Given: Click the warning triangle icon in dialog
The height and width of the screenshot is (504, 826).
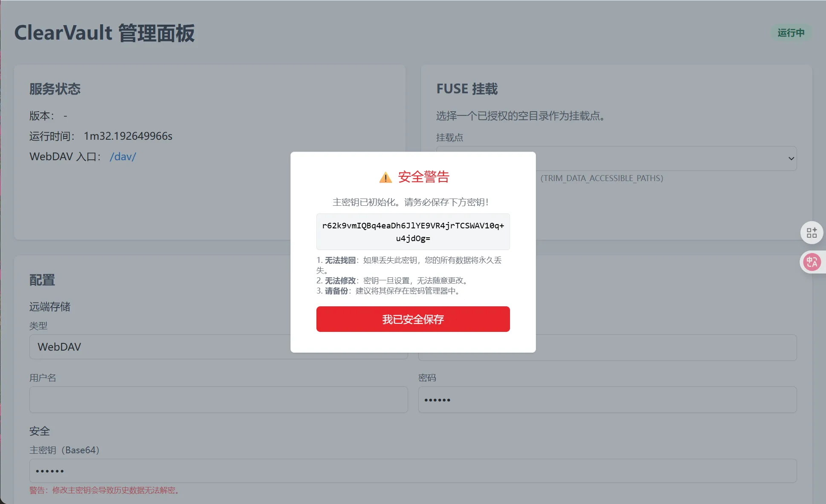Looking at the screenshot, I should pyautogui.click(x=385, y=177).
